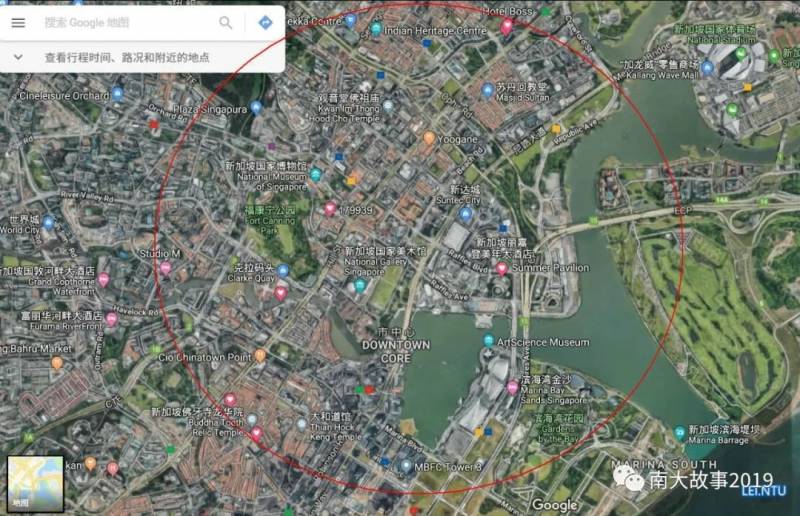The image size is (800, 516).
Task: Select the ArtScience Museum marker
Action: click(x=488, y=341)
